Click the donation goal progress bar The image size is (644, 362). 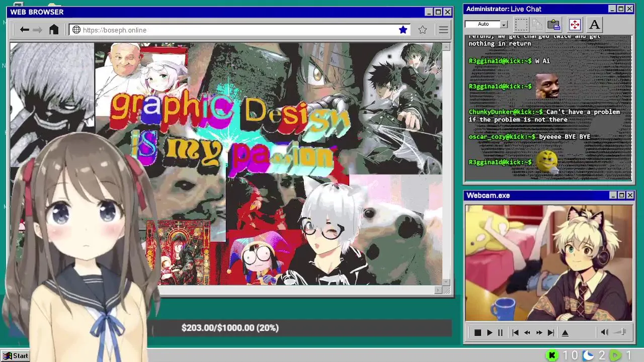tap(302, 328)
